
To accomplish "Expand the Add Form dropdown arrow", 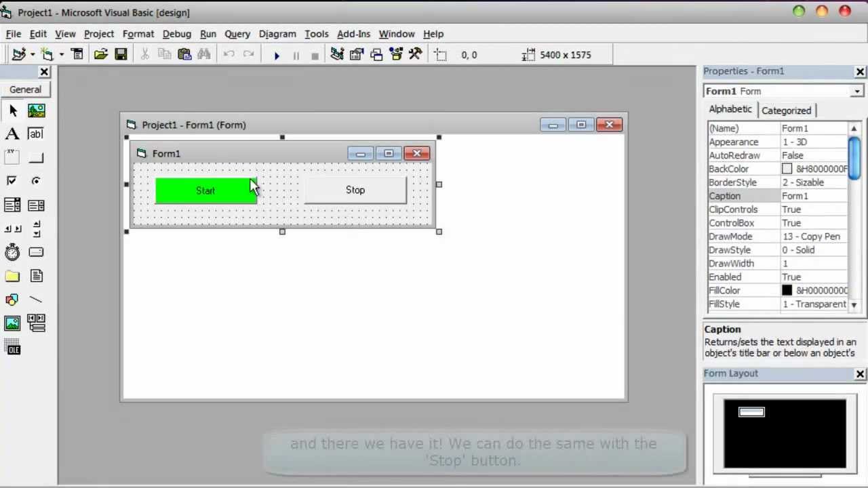I will click(61, 55).
